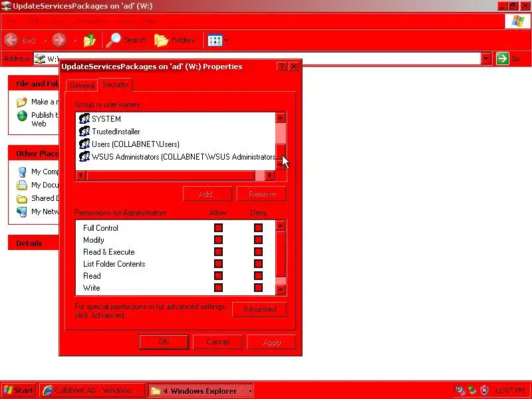The width and height of the screenshot is (532, 399).
Task: Select the Security tab in Properties
Action: point(115,84)
